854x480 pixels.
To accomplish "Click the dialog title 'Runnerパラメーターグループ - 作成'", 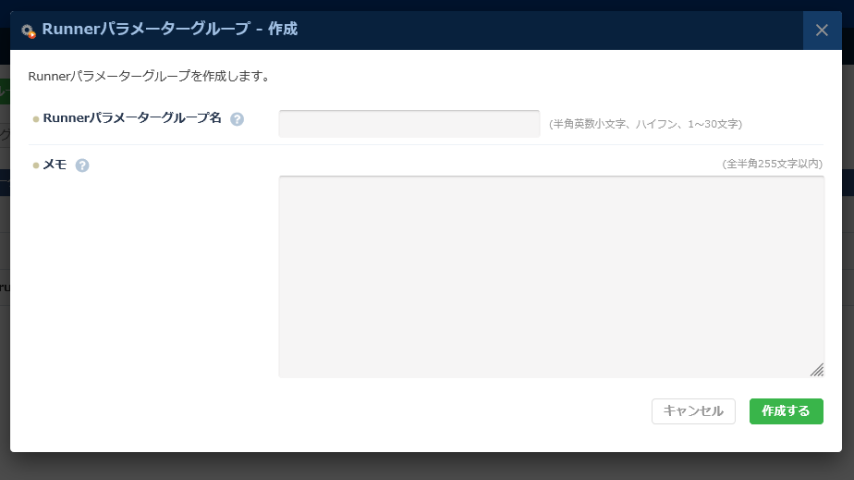I will pos(170,30).
